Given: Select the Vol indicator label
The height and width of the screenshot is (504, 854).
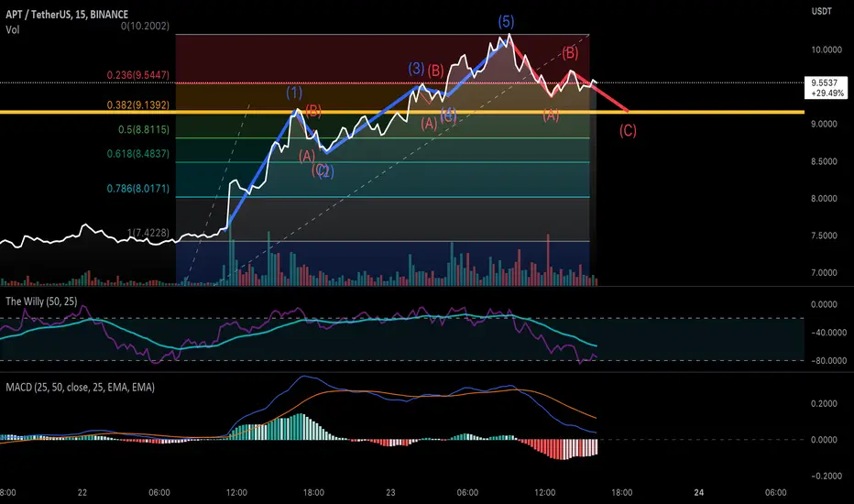Looking at the screenshot, I should tap(13, 30).
